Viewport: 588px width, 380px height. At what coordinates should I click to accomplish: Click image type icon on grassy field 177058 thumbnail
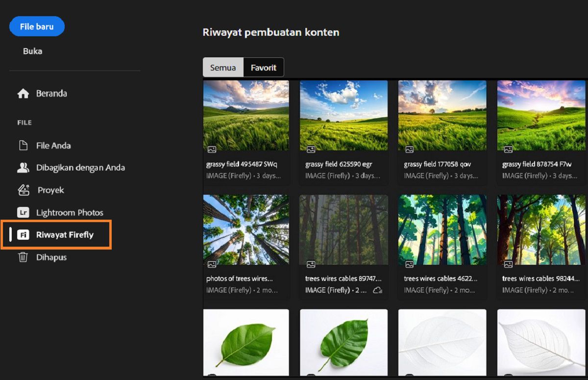(x=410, y=150)
